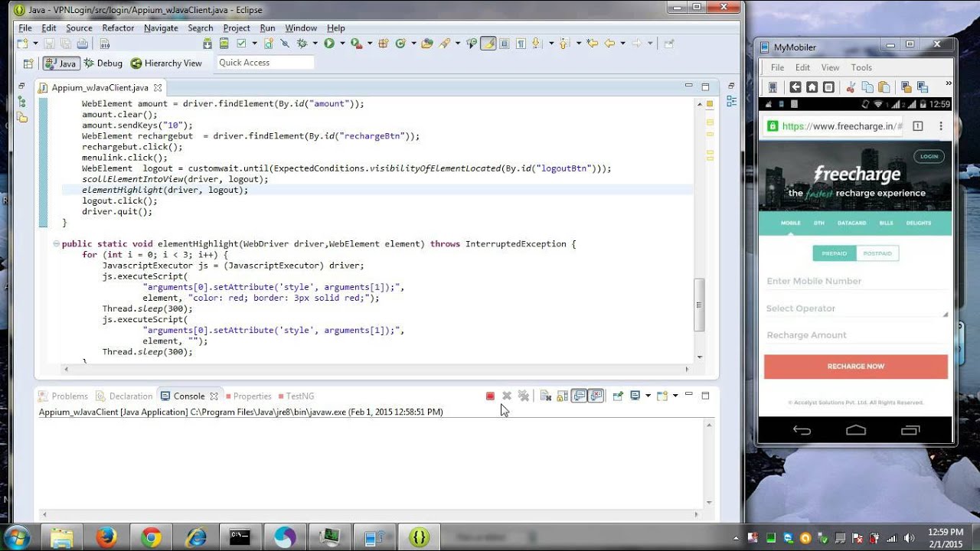Click the MyMobiler Copy icon
This screenshot has width=980, height=551.
(867, 87)
